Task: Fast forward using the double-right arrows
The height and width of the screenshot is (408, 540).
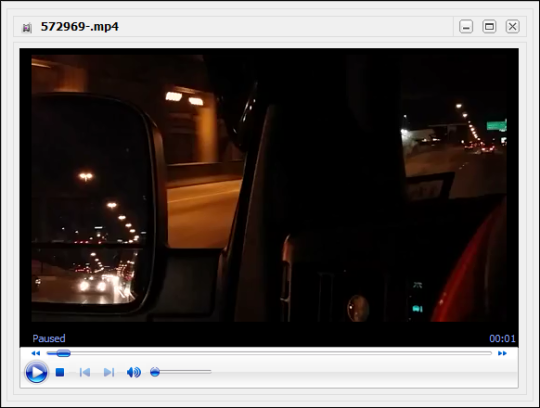Action: (502, 353)
